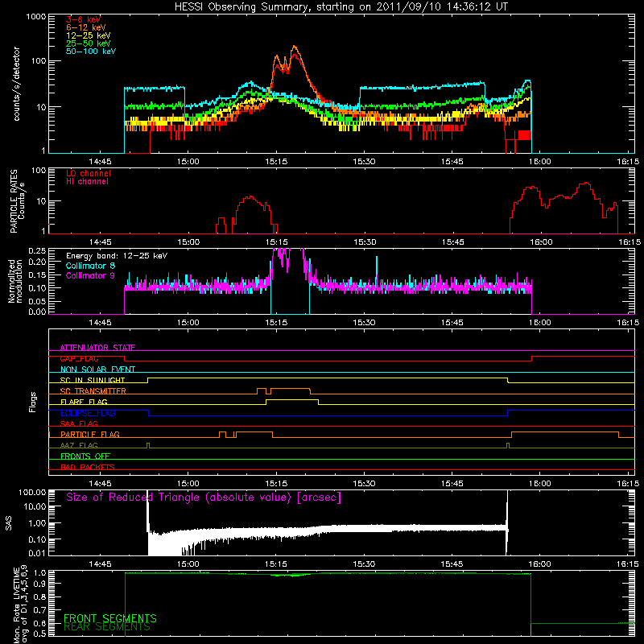This screenshot has width=644, height=644.
Task: Click the 'Flags' vertical axis label
Action: [32, 402]
